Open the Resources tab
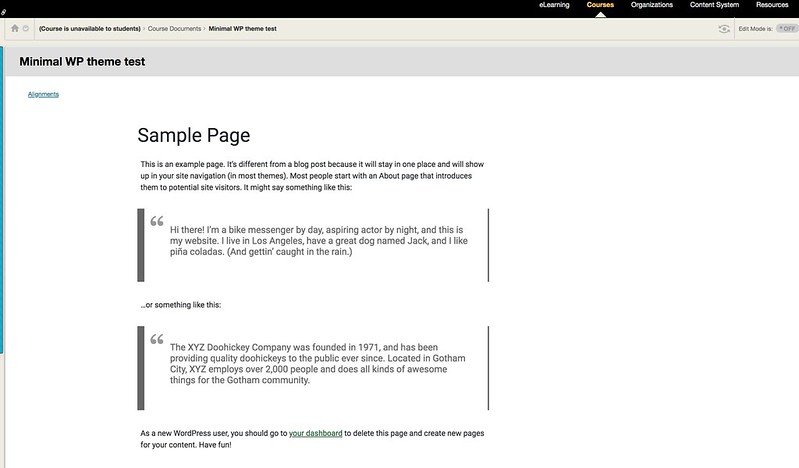Viewport: 799px width, 468px height. [772, 5]
